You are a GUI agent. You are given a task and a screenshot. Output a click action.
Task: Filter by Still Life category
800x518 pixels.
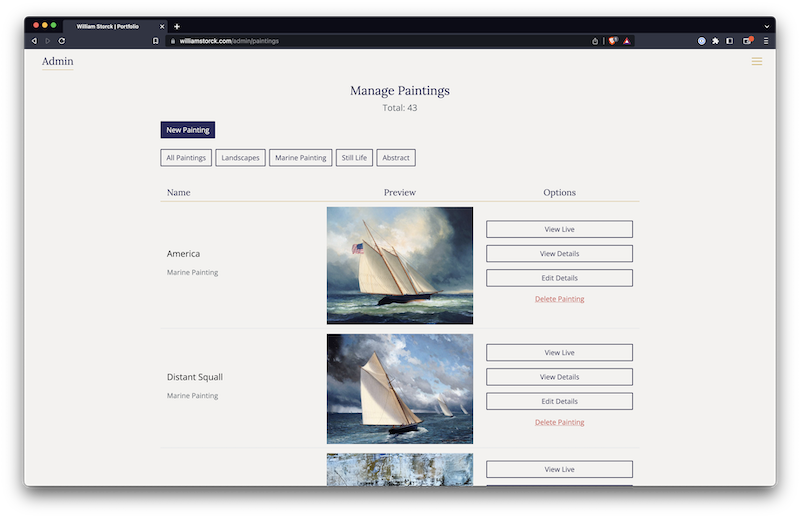click(354, 158)
